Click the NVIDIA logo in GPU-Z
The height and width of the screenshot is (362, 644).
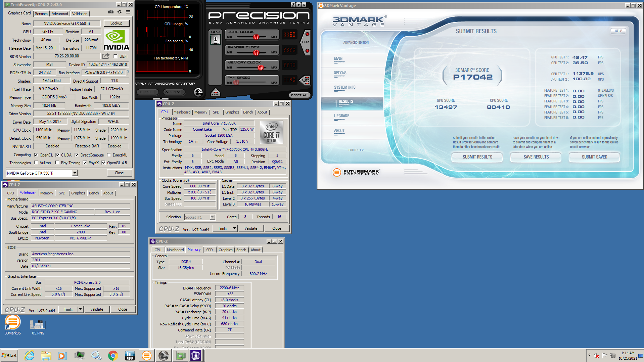(116, 40)
